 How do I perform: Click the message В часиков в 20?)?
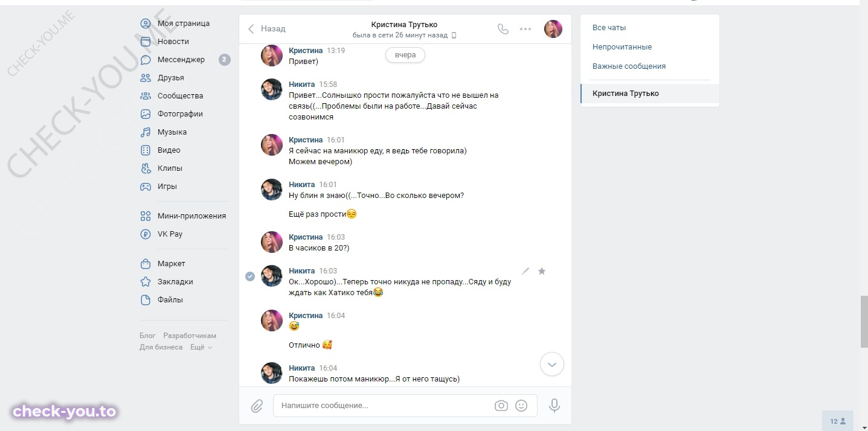[x=319, y=248]
